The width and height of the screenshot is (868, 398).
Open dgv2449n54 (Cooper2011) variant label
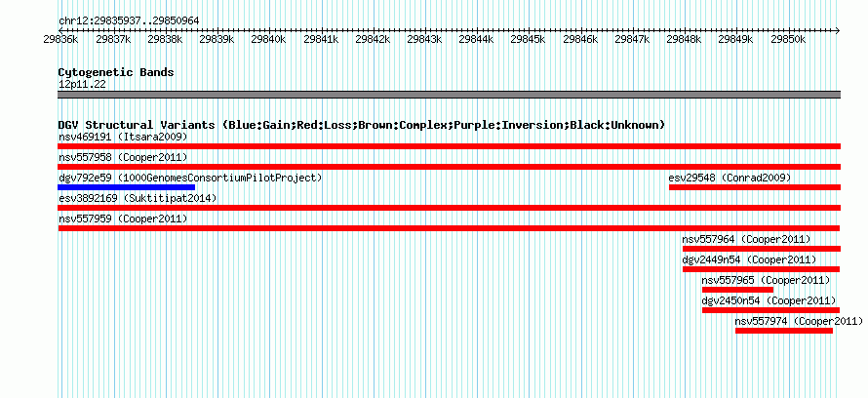click(749, 259)
